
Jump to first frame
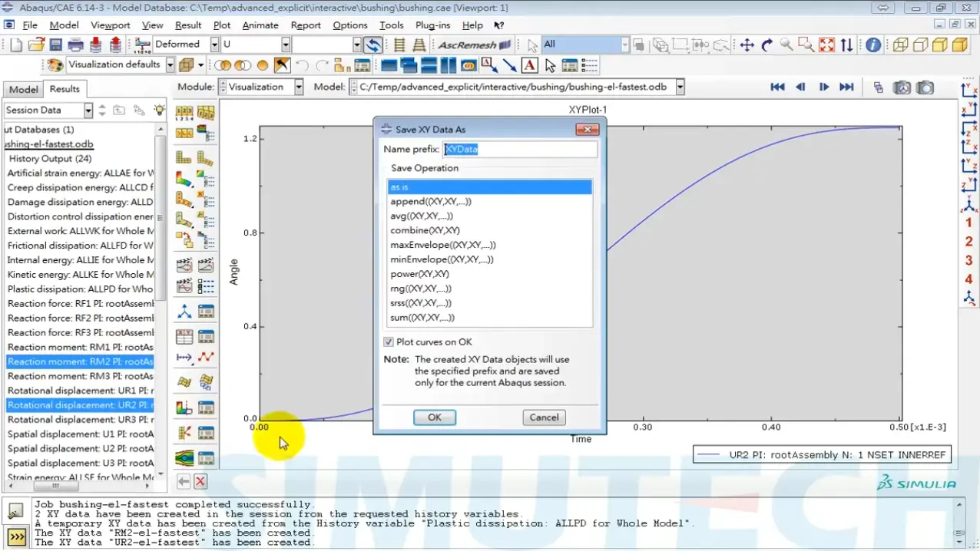(777, 87)
